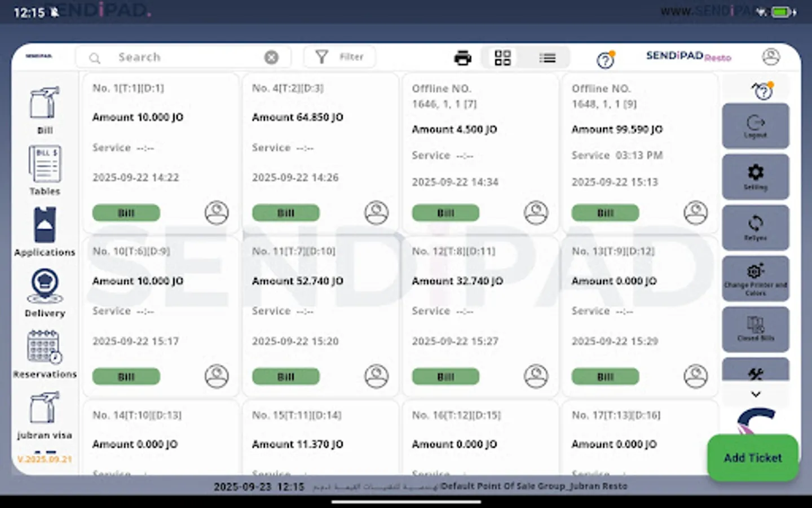Open the Reservations section
The height and width of the screenshot is (508, 812).
[45, 353]
